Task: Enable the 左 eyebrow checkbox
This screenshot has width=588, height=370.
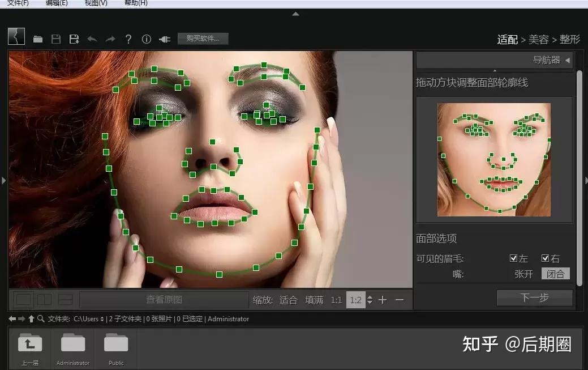Action: click(x=514, y=258)
